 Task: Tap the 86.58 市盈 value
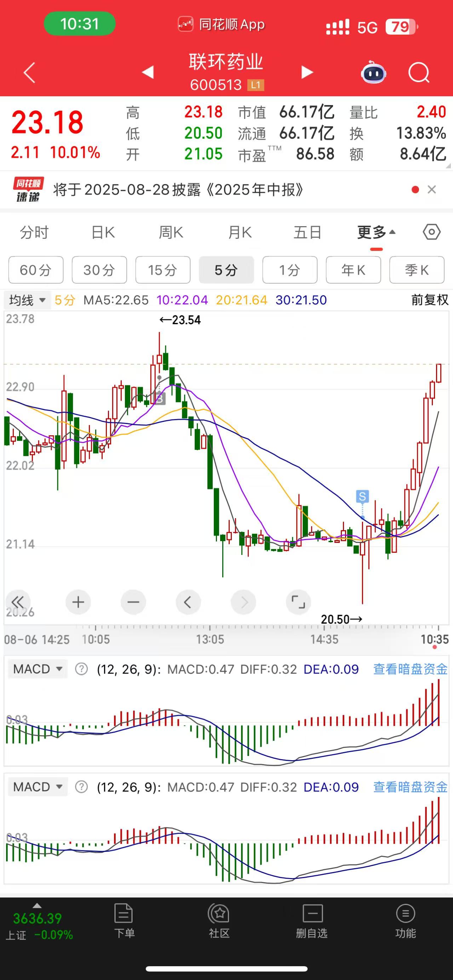pos(315,154)
